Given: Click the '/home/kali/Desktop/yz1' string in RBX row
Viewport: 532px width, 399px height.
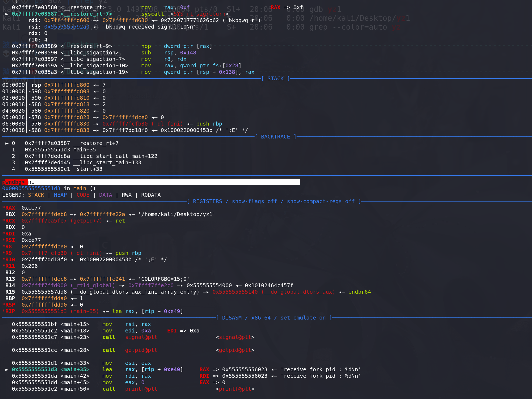Looking at the screenshot, I should (177, 214).
